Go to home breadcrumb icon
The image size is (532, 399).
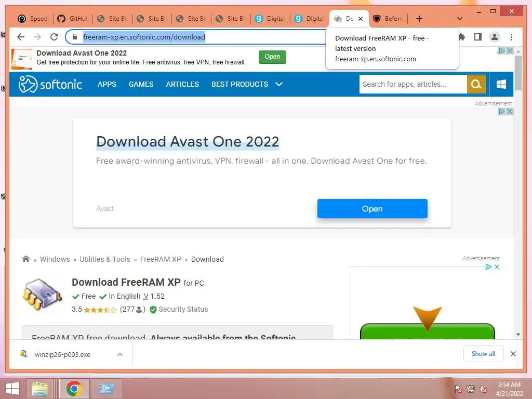pos(26,259)
